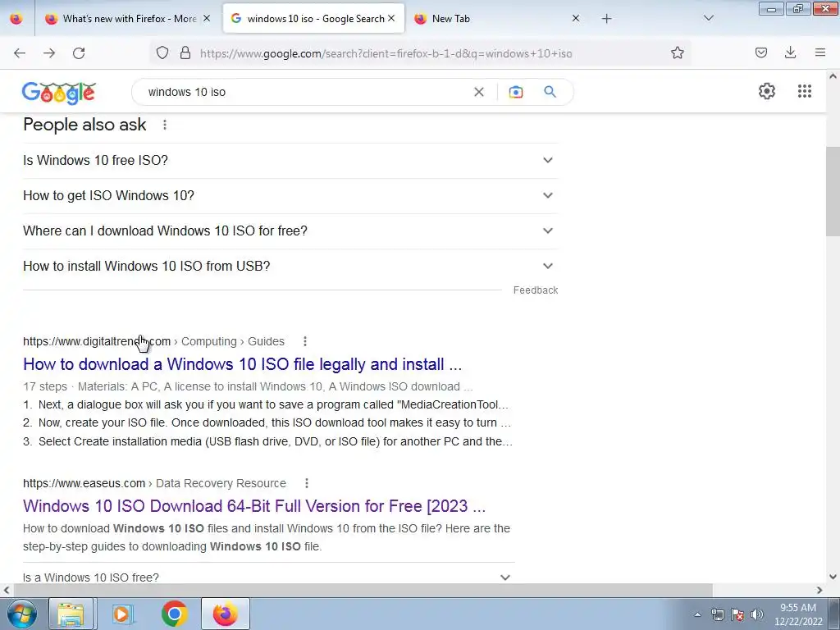Open More options beside People also ask

164,125
